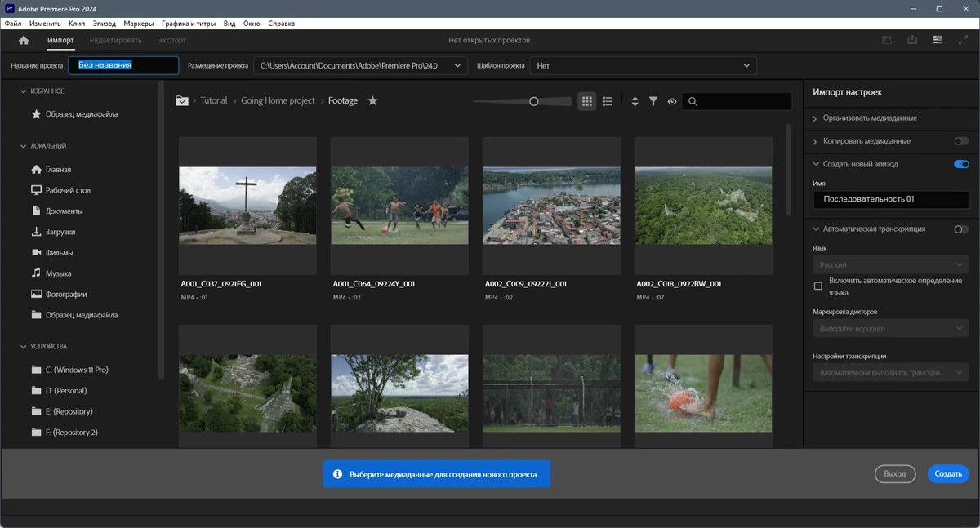The height and width of the screenshot is (528, 980).
Task: Open Шаблон проекта dropdown
Action: click(x=644, y=65)
